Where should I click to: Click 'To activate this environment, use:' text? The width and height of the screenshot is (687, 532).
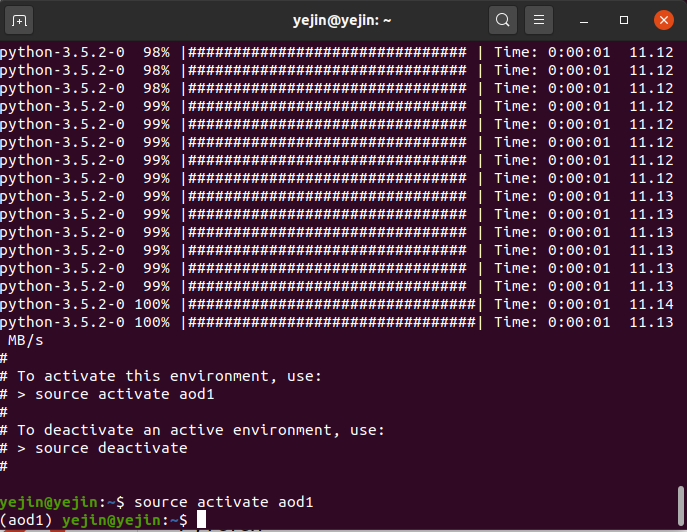169,376
